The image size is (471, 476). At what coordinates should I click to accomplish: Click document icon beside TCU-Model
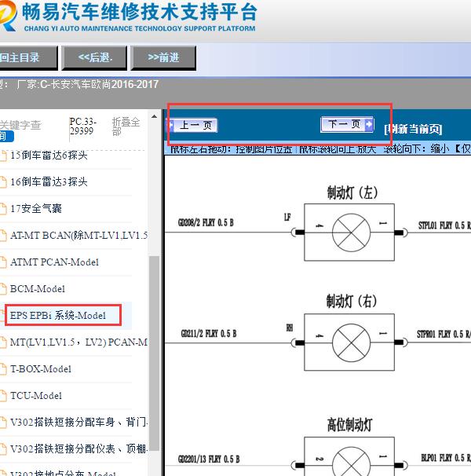(2, 396)
